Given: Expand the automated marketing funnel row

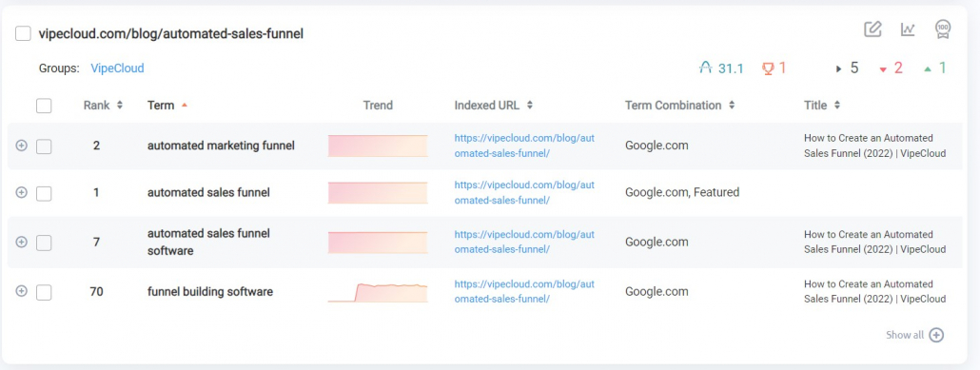Looking at the screenshot, I should pos(21,145).
